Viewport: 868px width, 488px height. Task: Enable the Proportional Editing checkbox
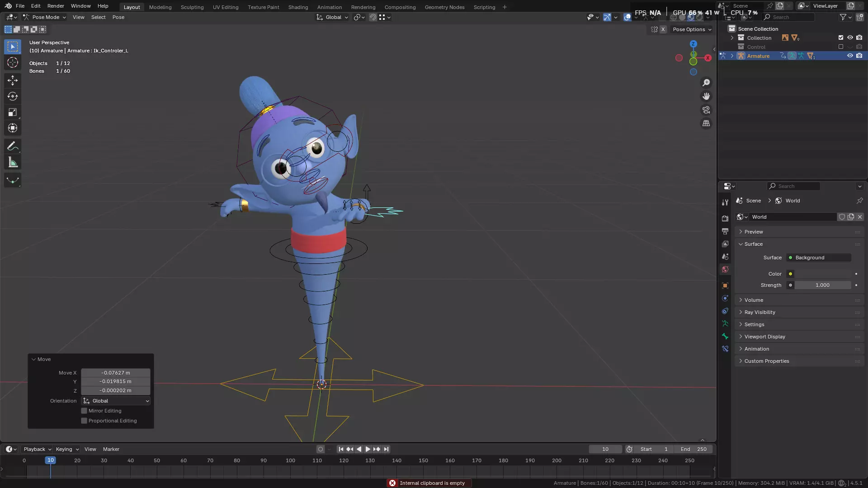[84, 421]
